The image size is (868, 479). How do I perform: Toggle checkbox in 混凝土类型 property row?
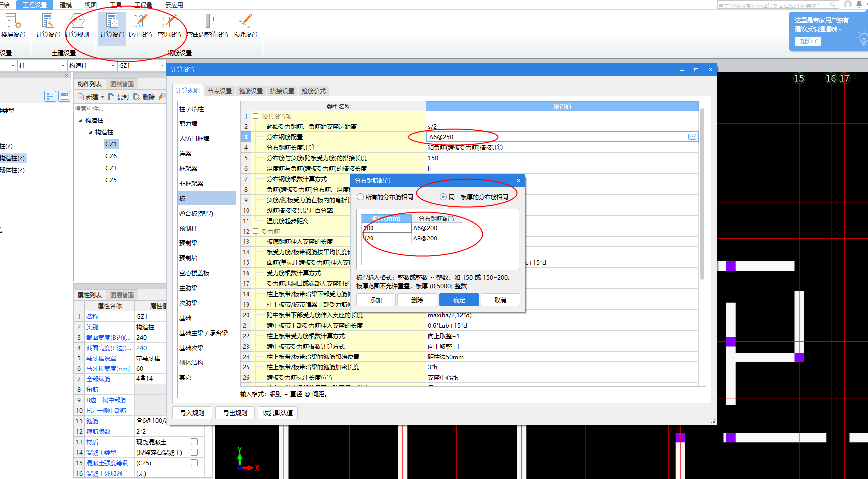click(194, 452)
